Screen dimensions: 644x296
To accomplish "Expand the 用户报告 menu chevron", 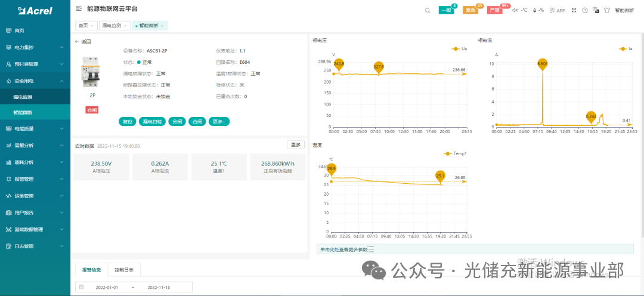I will pos(61,213).
